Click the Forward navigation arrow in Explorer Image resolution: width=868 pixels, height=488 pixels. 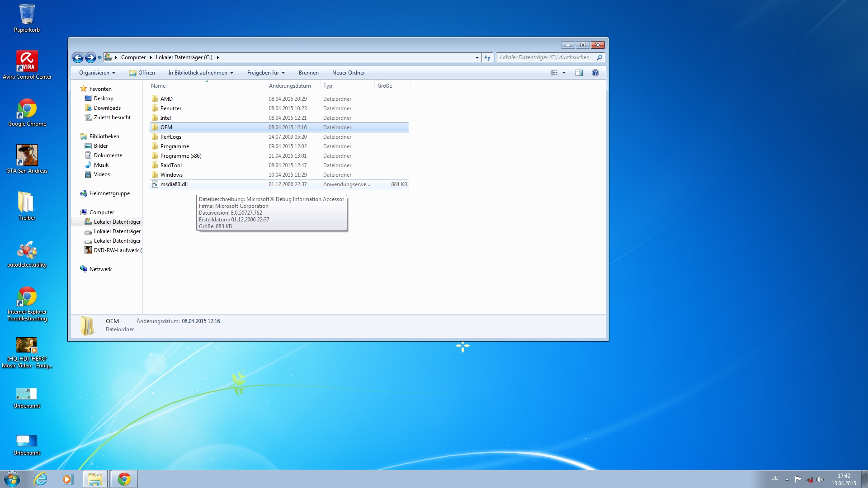click(x=90, y=57)
